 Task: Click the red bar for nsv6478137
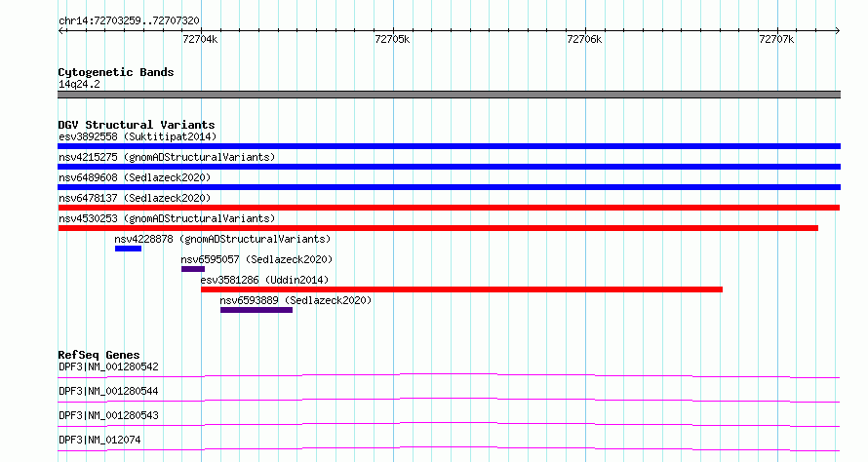(x=449, y=208)
